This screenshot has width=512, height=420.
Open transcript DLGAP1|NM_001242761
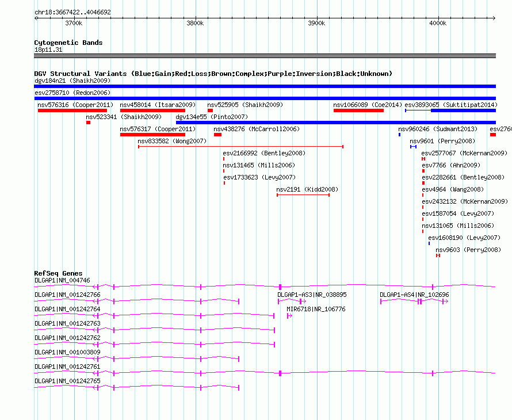67,366
